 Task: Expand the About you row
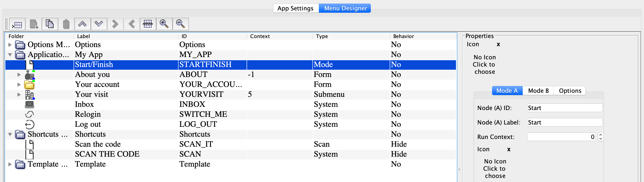pos(19,74)
